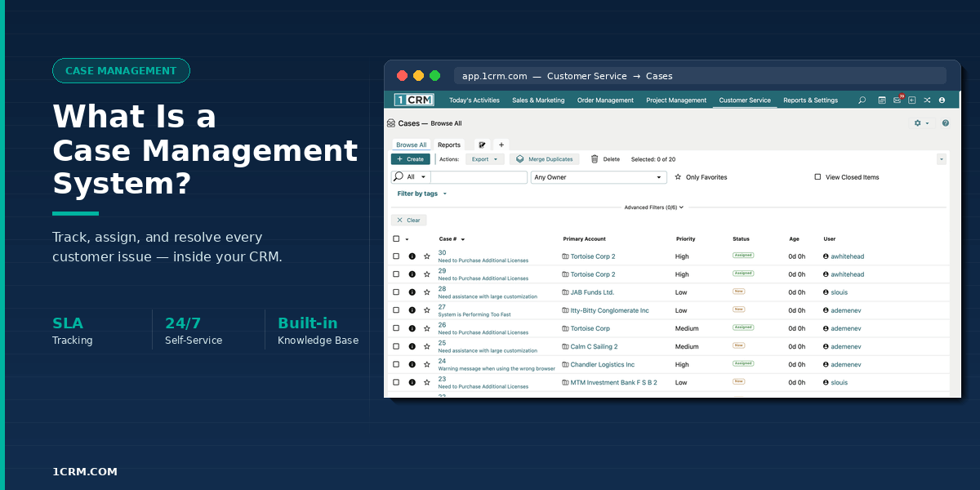The image size is (980, 490).
Task: Select the checkbox for case 29
Action: pos(396,274)
